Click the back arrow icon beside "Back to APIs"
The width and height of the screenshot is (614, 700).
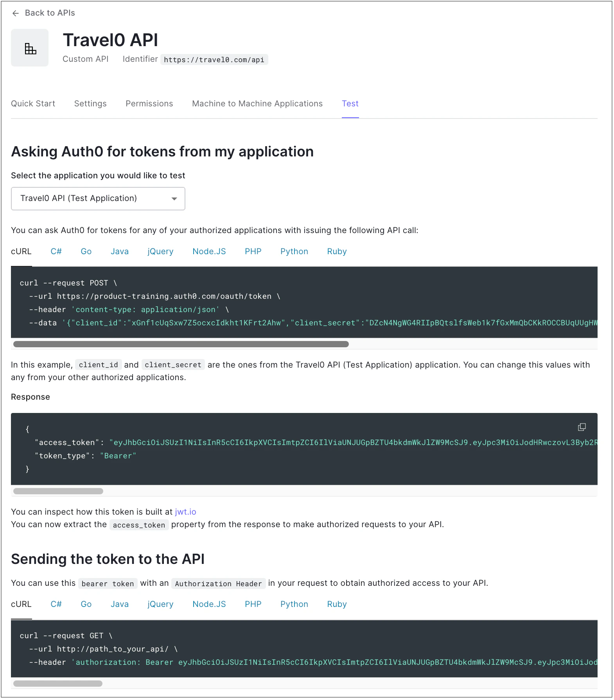[16, 13]
